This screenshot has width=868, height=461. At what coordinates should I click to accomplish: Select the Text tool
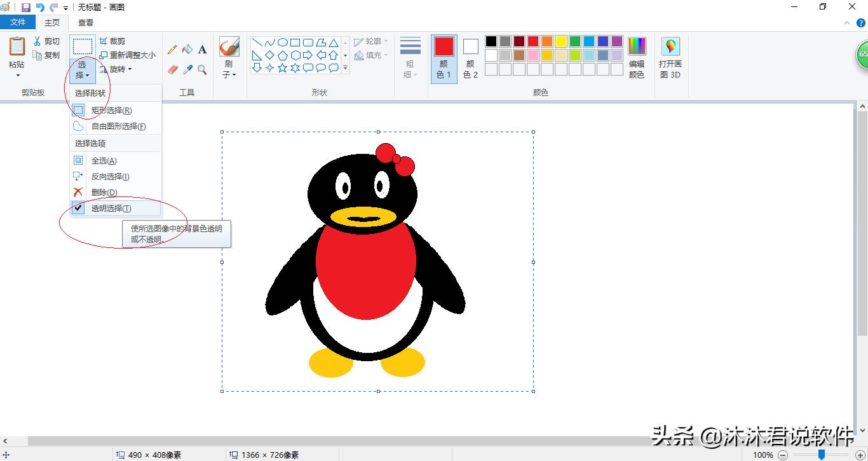(x=202, y=50)
